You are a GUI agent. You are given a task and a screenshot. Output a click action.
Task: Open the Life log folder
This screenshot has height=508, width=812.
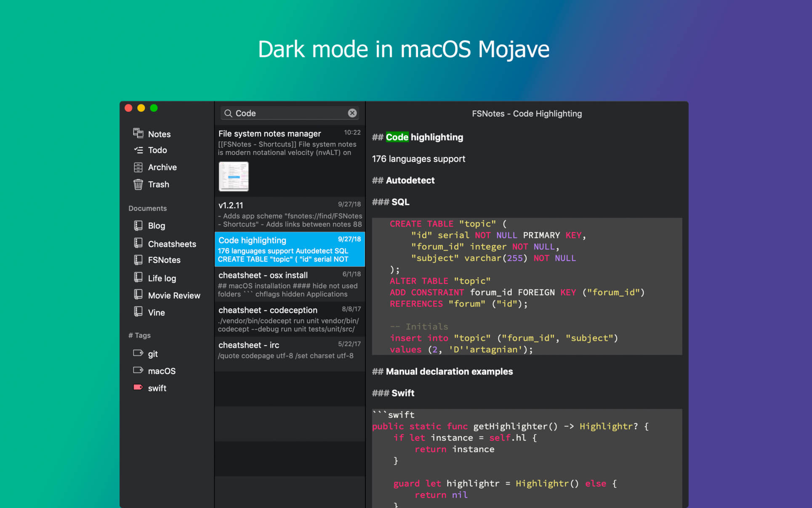pyautogui.click(x=162, y=278)
